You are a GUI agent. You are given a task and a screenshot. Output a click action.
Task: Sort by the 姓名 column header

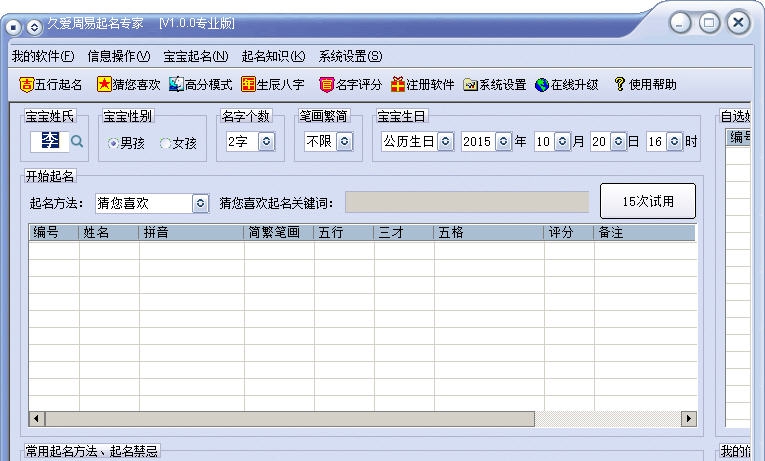(108, 233)
